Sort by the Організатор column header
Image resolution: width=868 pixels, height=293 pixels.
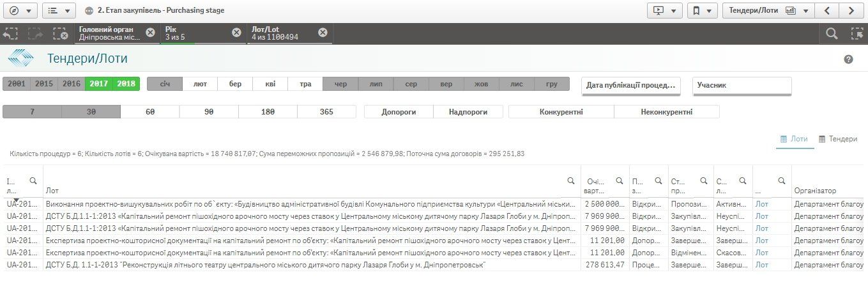(x=814, y=191)
